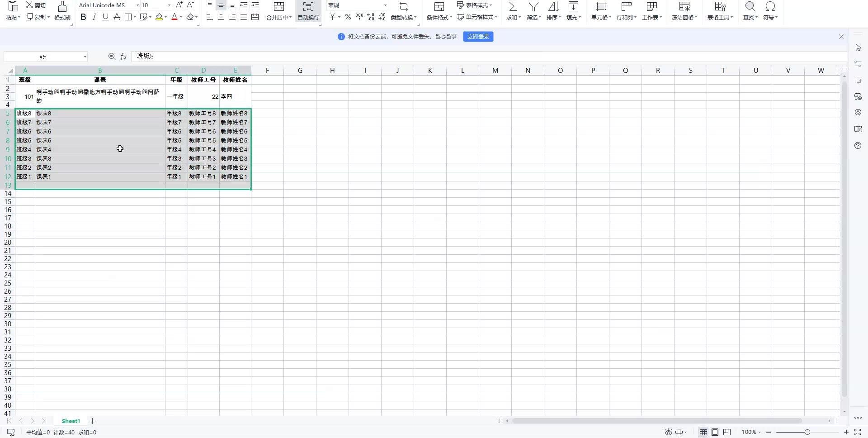Center text horizontally
The width and height of the screenshot is (868, 438).
221,17
